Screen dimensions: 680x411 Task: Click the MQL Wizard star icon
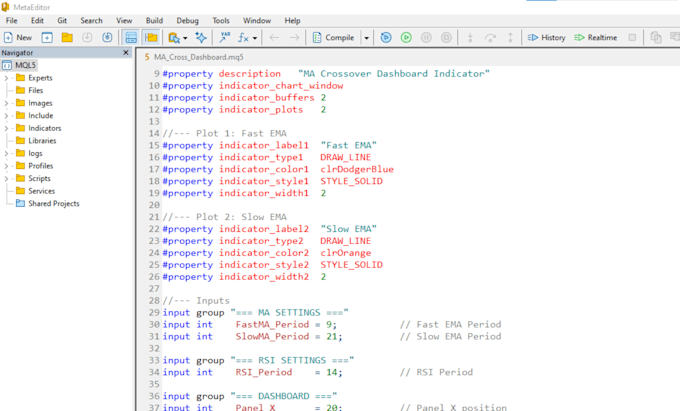click(201, 38)
